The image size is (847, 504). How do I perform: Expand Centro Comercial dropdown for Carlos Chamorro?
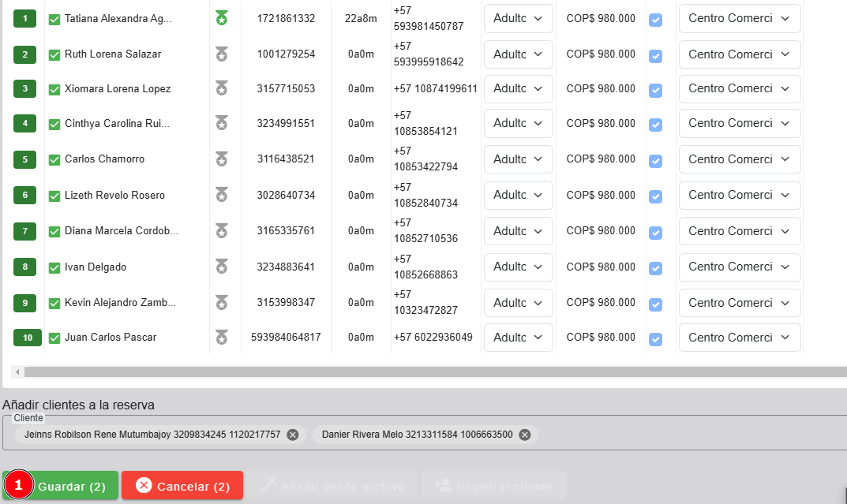point(739,159)
